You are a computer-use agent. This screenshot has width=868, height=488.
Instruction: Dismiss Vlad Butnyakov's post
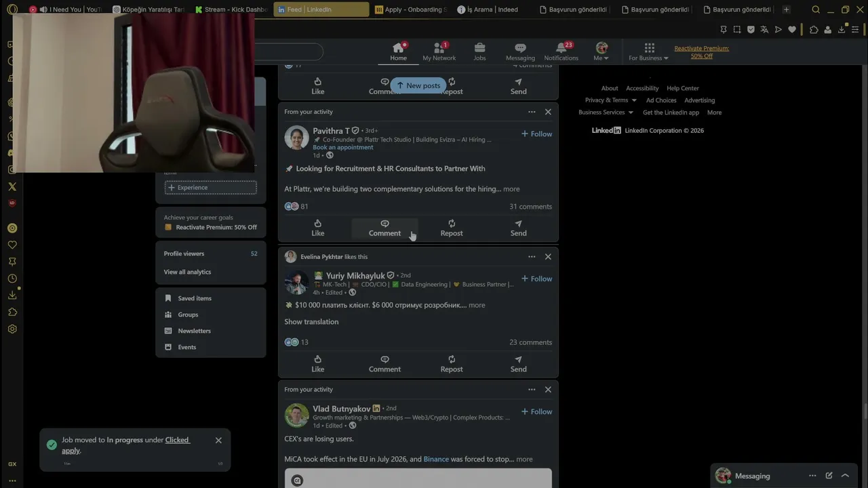pyautogui.click(x=548, y=390)
